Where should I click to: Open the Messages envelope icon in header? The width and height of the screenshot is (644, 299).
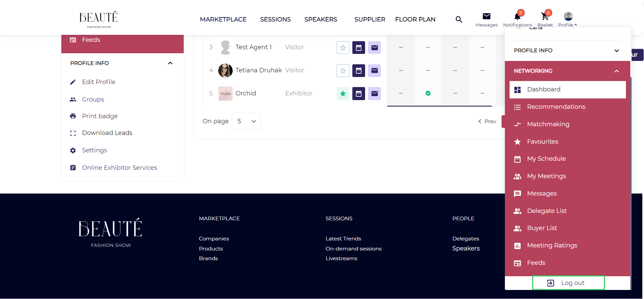pyautogui.click(x=486, y=16)
